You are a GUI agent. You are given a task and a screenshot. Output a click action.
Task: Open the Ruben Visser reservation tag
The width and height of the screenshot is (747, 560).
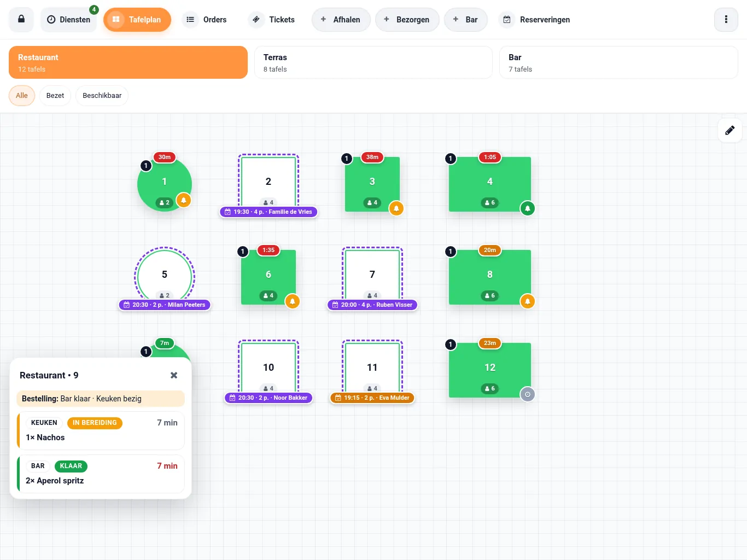click(372, 305)
